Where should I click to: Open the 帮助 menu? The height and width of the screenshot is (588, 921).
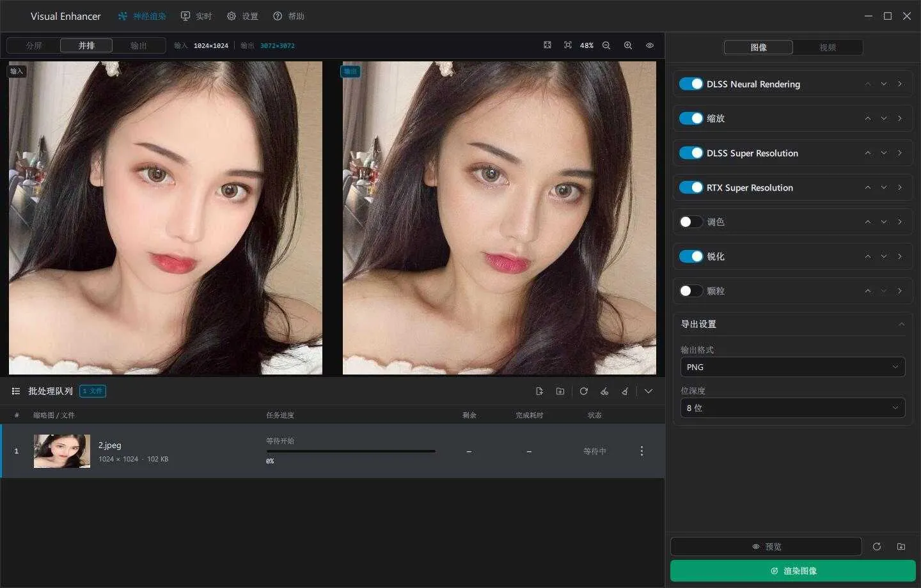(288, 16)
